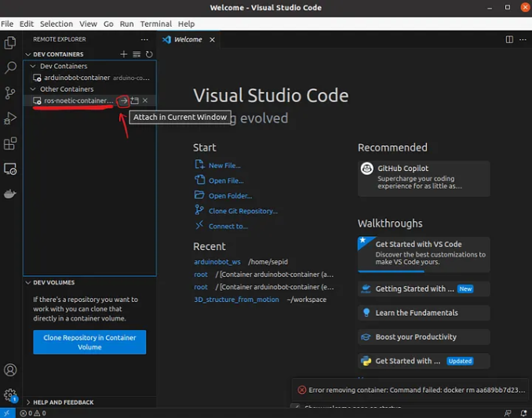Open the Search view icon
The width and height of the screenshot is (532, 418).
click(x=10, y=67)
